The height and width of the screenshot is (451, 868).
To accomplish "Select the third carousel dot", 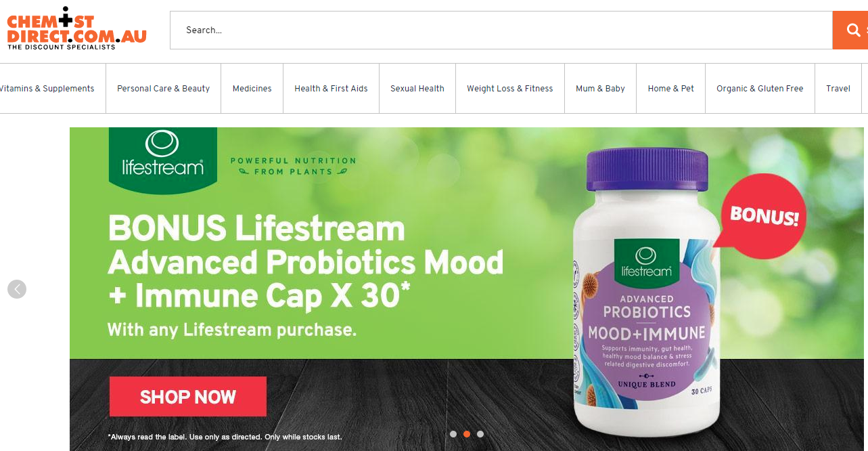I will pos(480,434).
